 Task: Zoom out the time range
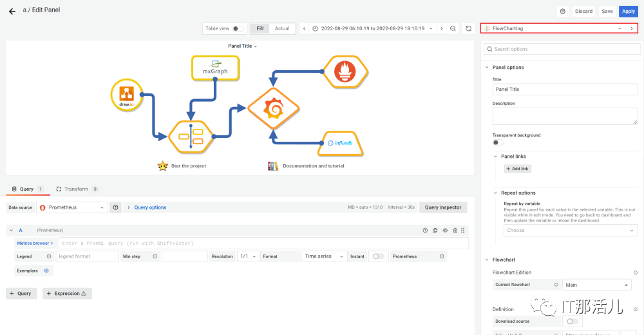tap(453, 28)
